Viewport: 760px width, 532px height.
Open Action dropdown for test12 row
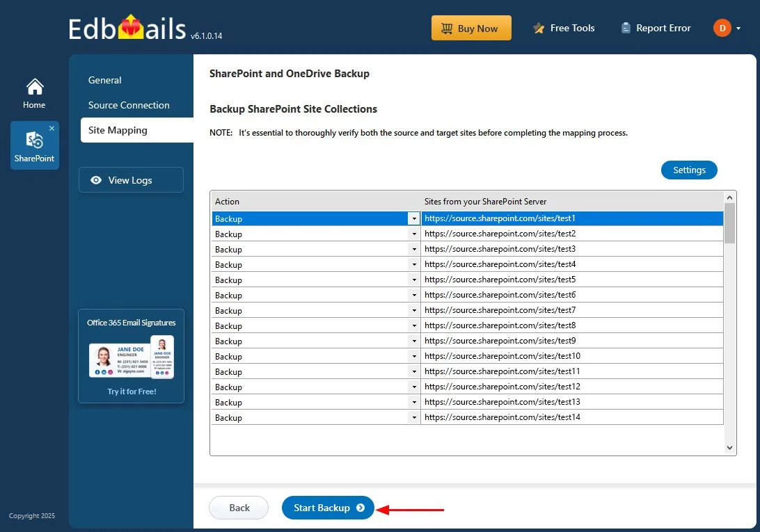[414, 387]
